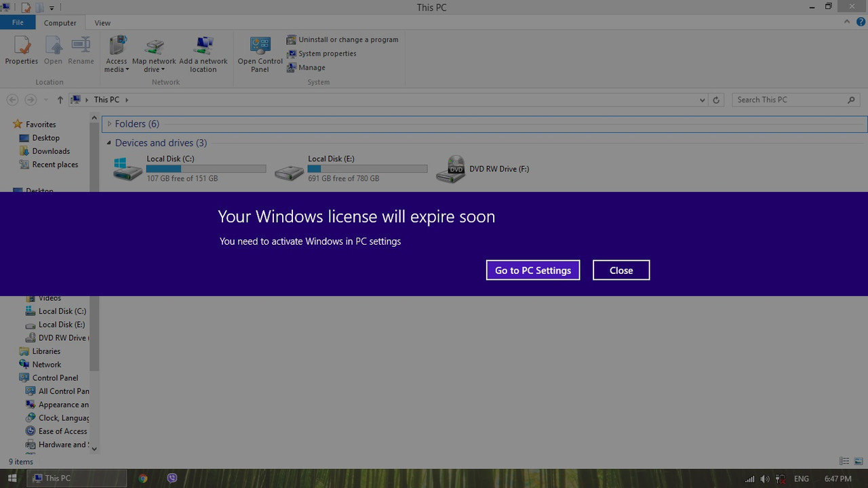
Task: Click the volume speaker tray icon
Action: [x=765, y=479]
